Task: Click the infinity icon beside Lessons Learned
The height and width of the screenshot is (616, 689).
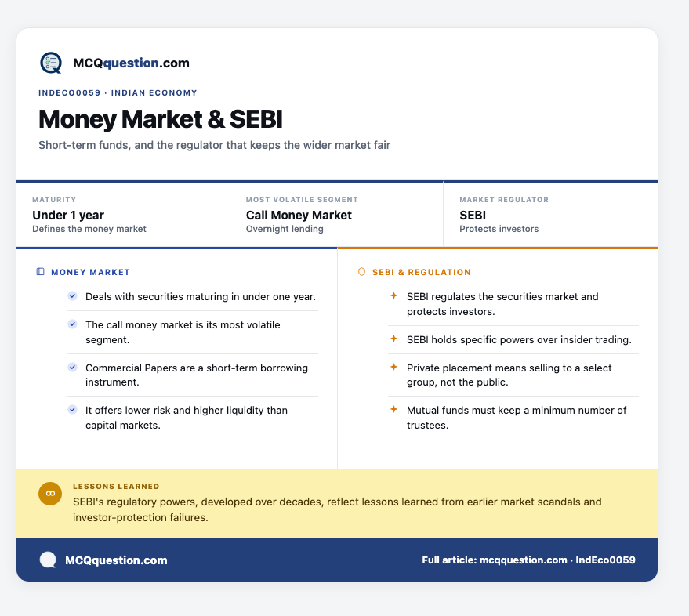Action: click(50, 494)
